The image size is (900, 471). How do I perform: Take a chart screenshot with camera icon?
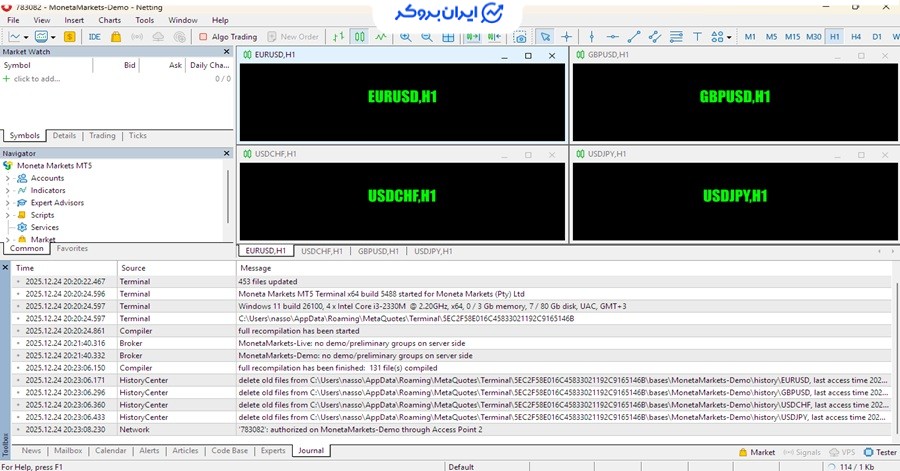click(x=519, y=37)
